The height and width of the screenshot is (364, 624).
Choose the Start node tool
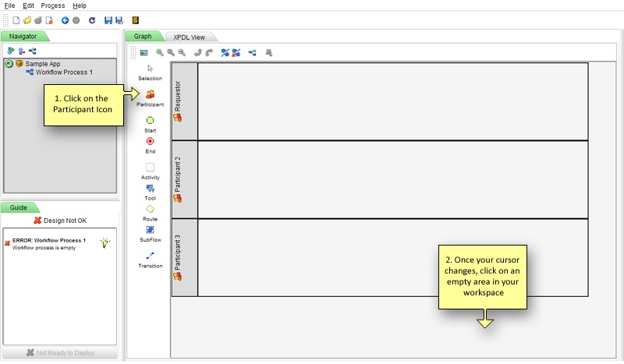pos(150,120)
